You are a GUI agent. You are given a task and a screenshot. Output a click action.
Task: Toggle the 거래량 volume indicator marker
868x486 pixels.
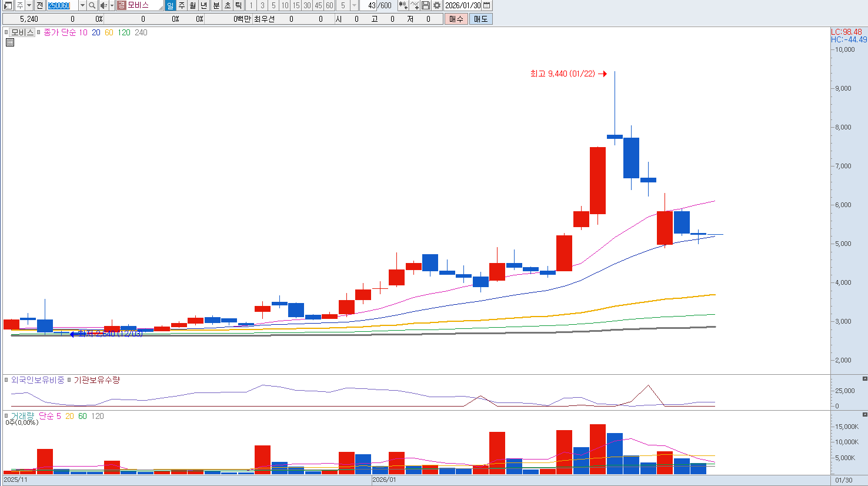(6, 417)
